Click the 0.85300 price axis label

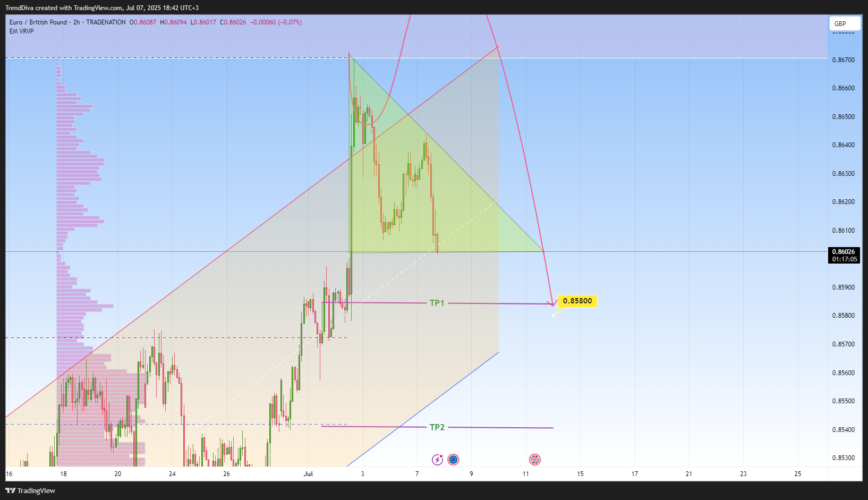pos(844,458)
